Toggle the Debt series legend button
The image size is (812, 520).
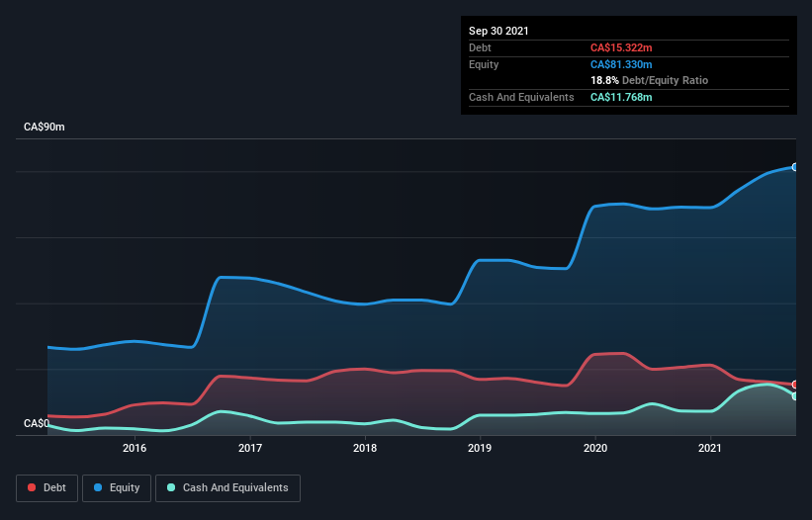coord(47,488)
